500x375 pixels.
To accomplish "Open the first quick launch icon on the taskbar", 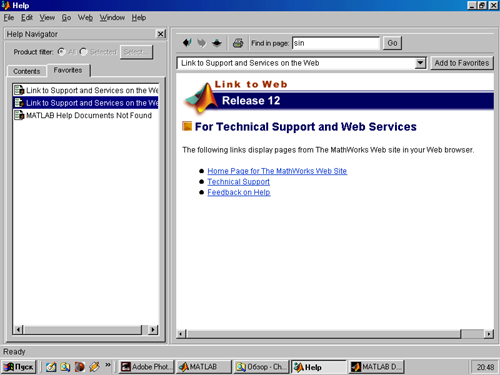I will pyautogui.click(x=51, y=367).
